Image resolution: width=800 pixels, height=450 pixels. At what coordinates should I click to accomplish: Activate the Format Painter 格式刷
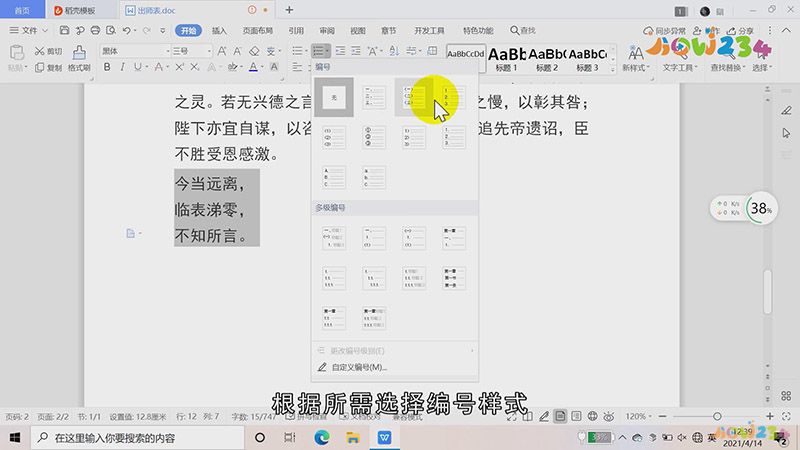(79, 59)
